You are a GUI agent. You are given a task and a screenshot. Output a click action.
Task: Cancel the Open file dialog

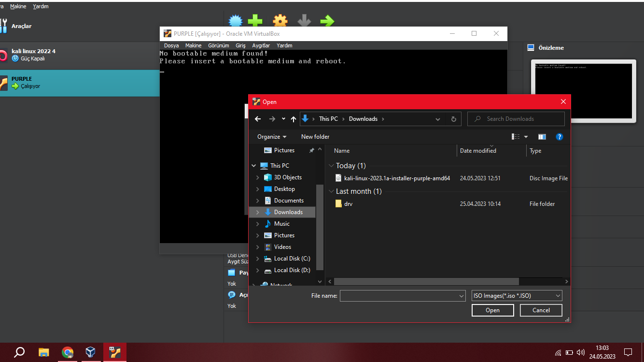tap(541, 310)
